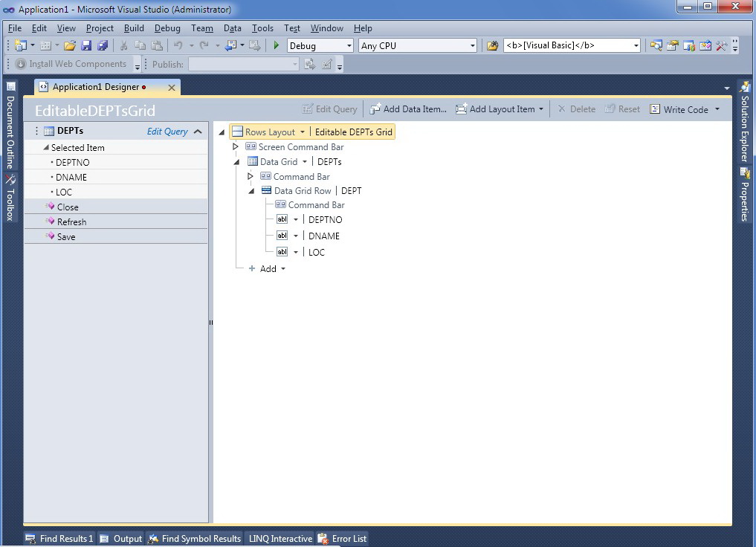Open the DEPTNO control type dropdown
The height and width of the screenshot is (547, 756).
click(296, 220)
